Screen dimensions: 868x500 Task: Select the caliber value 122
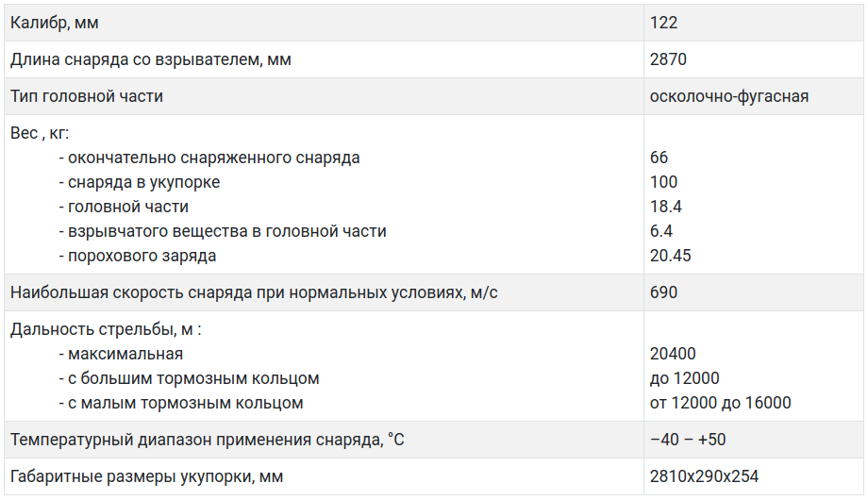[663, 23]
